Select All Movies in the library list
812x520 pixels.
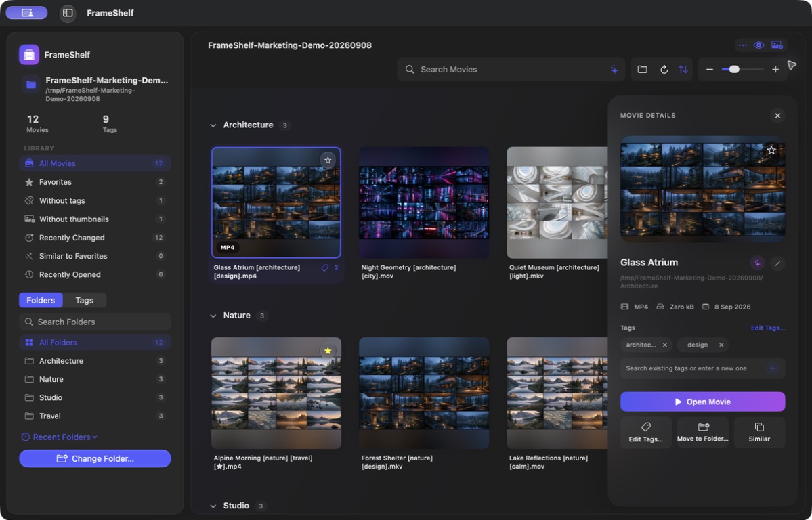point(95,163)
